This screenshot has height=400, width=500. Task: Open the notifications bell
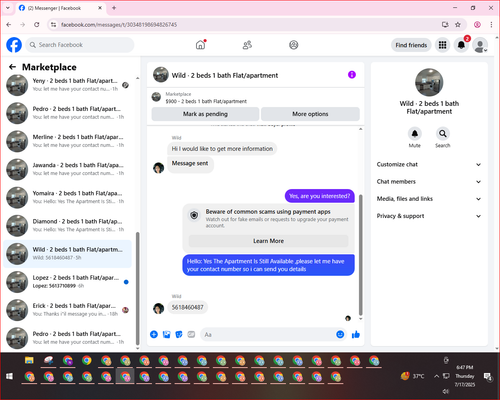(x=461, y=45)
